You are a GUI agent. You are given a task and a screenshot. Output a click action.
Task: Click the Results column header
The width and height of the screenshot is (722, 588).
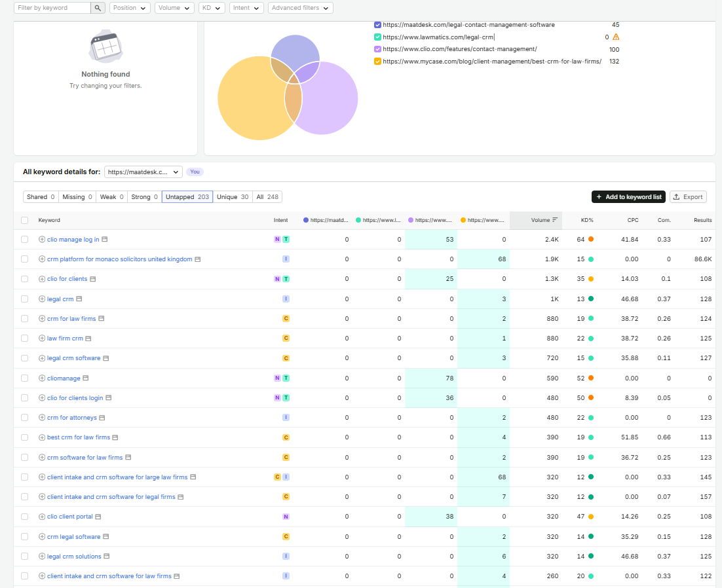pos(702,221)
